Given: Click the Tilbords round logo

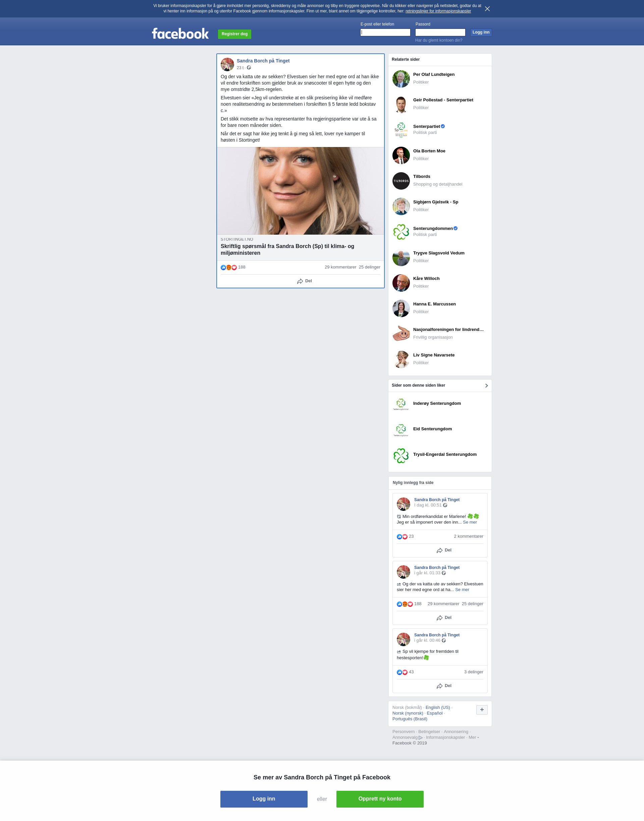Looking at the screenshot, I should [x=401, y=181].
